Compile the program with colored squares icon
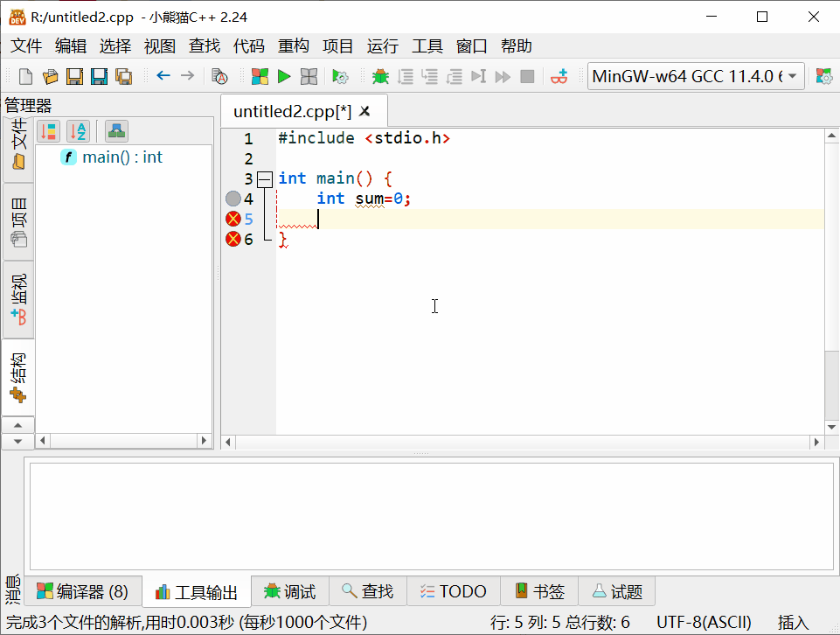 point(260,77)
